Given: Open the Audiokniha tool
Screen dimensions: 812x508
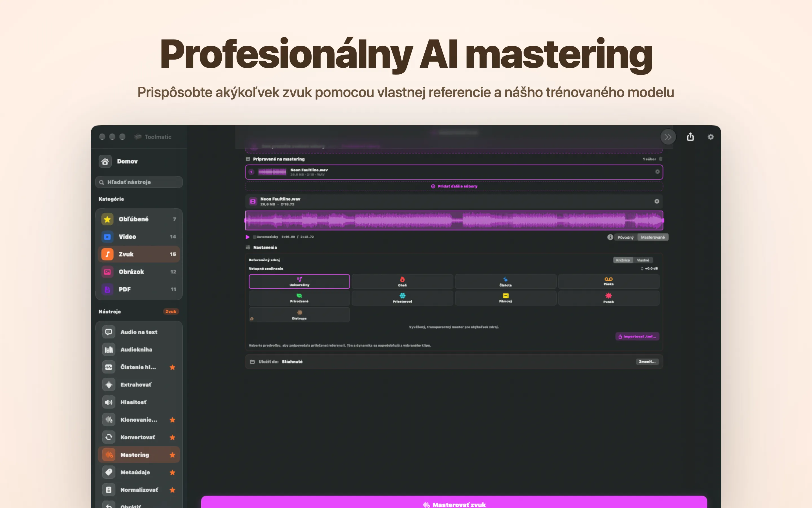Looking at the screenshot, I should coord(139,349).
